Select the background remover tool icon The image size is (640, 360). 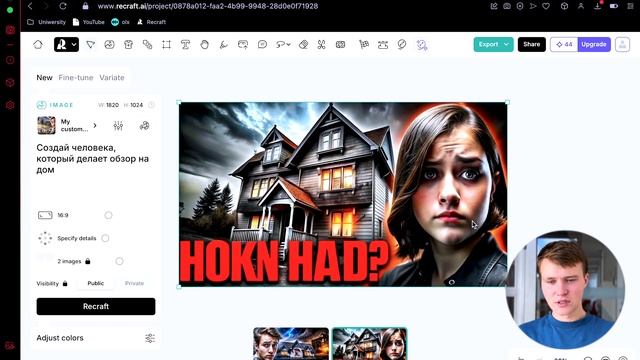point(340,44)
